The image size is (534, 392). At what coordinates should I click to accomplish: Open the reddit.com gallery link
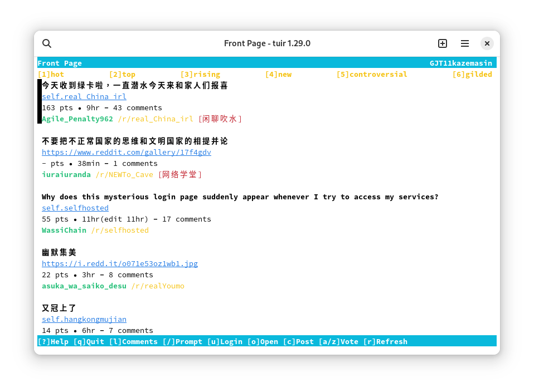(x=127, y=153)
